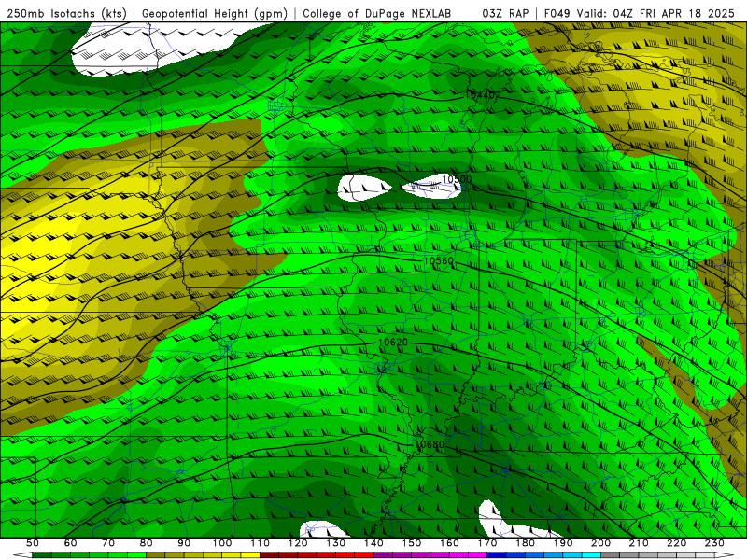Viewport: 747px width, 560px height.
Task: Click the 10500 height contour label
Action: (x=457, y=179)
